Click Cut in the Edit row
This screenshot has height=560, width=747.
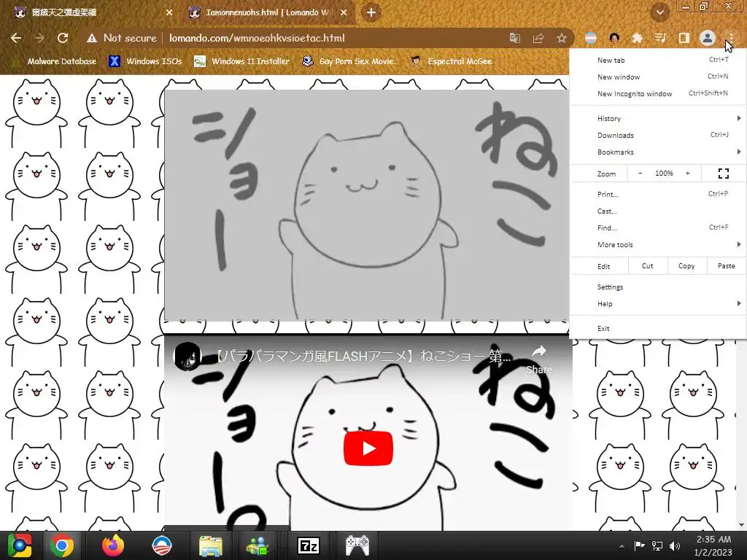[x=648, y=265]
